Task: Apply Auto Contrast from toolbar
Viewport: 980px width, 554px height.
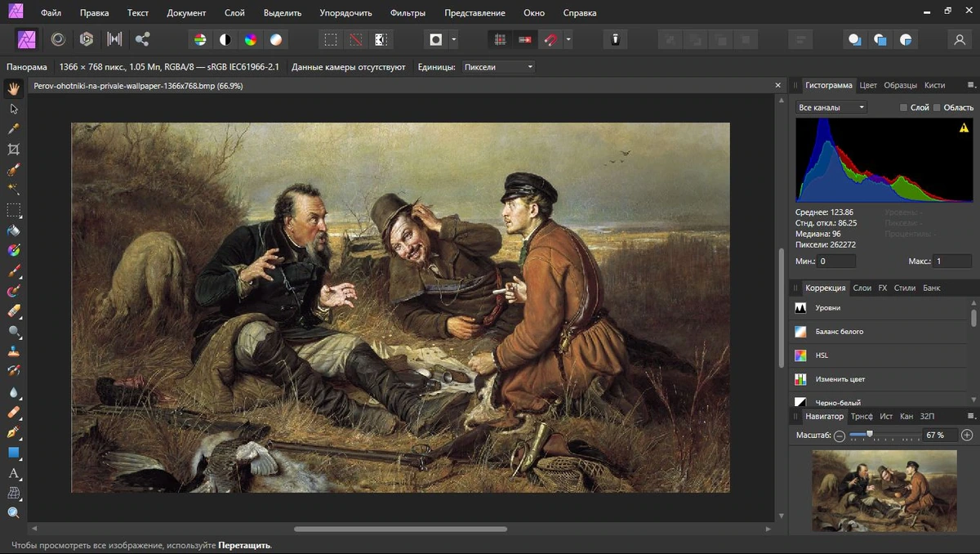Action: point(225,38)
